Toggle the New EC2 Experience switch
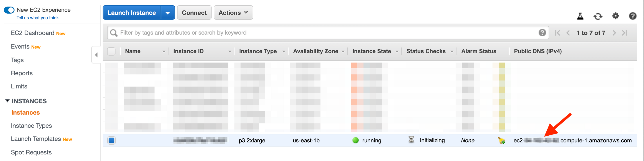 click(9, 10)
